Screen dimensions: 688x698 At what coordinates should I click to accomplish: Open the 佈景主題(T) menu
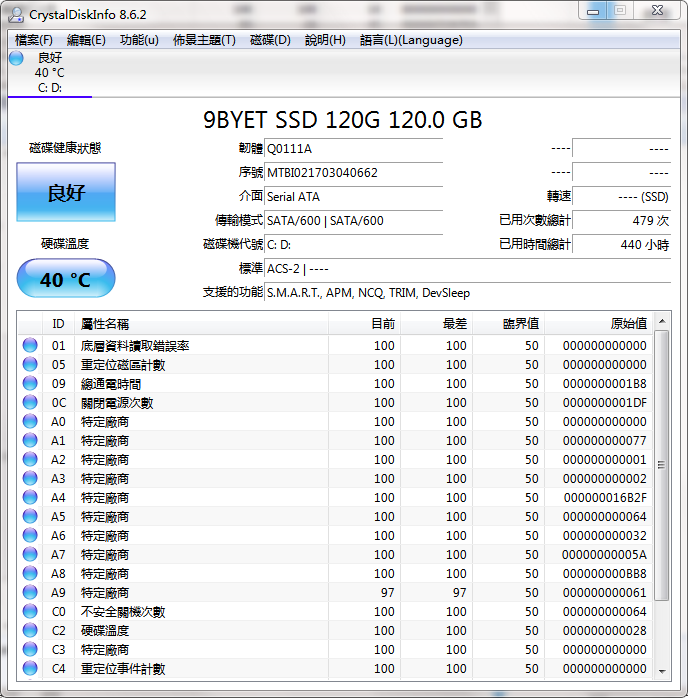click(x=204, y=40)
